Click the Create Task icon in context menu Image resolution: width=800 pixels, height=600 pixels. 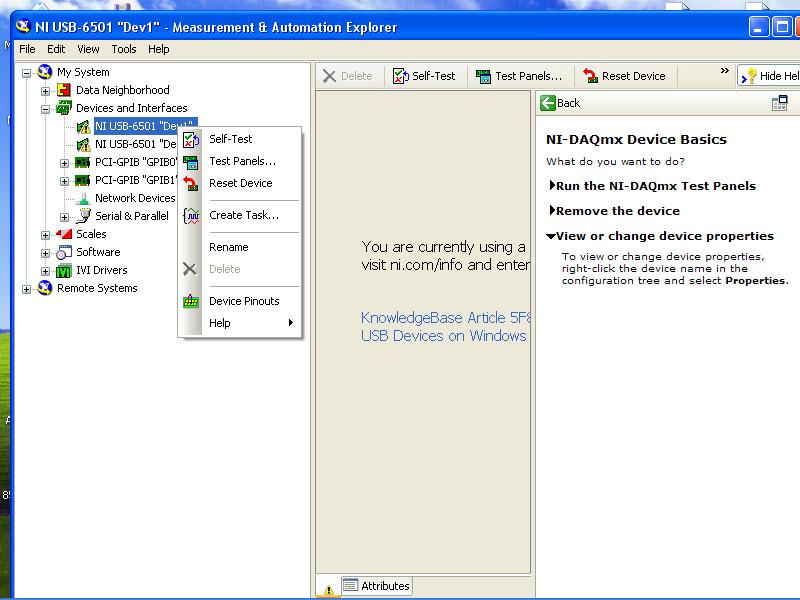pyautogui.click(x=191, y=216)
